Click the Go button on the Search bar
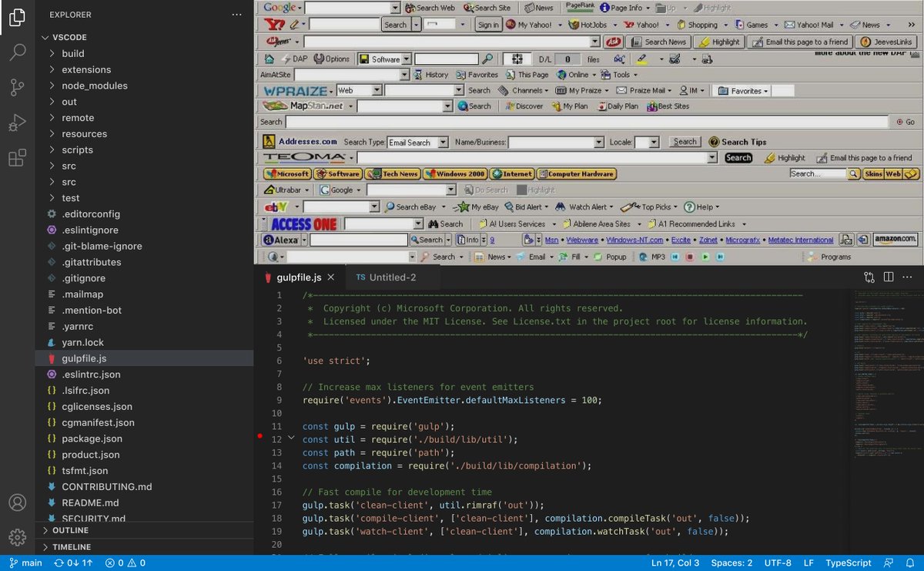This screenshot has width=924, height=571. click(x=905, y=122)
